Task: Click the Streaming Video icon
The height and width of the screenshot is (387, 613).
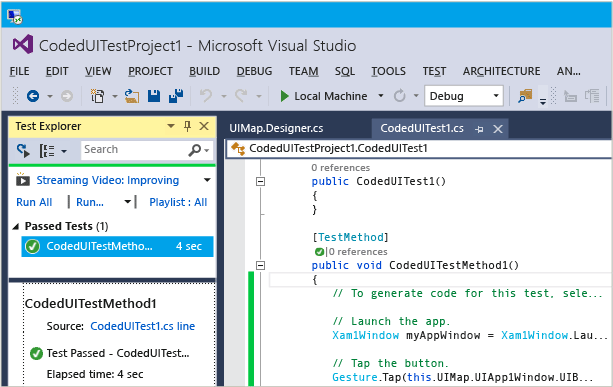Action: (23, 180)
